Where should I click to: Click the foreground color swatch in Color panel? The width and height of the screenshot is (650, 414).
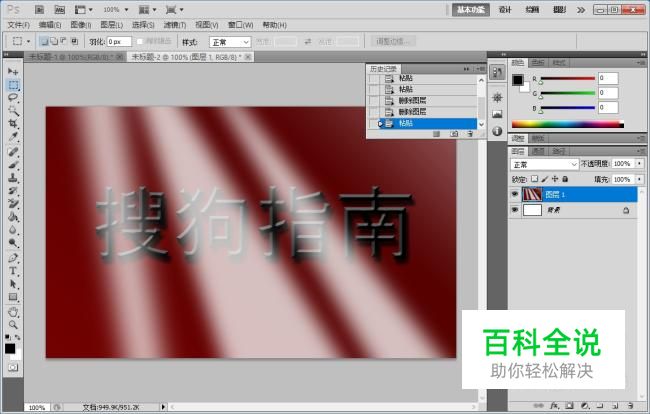(517, 80)
